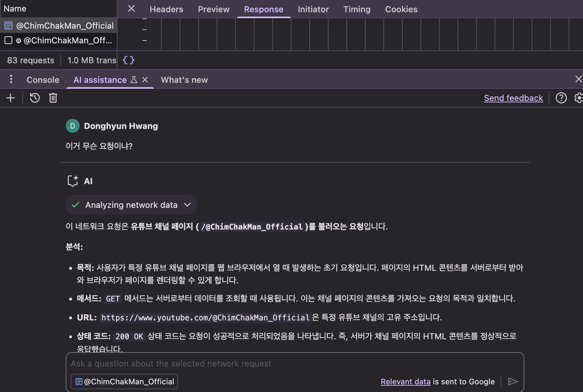Close the request details pane

(131, 9)
